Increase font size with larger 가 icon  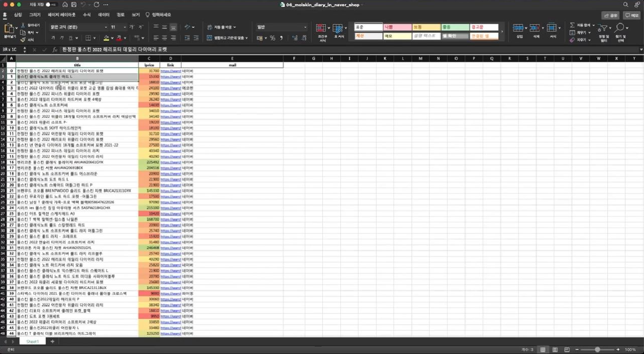pos(132,27)
